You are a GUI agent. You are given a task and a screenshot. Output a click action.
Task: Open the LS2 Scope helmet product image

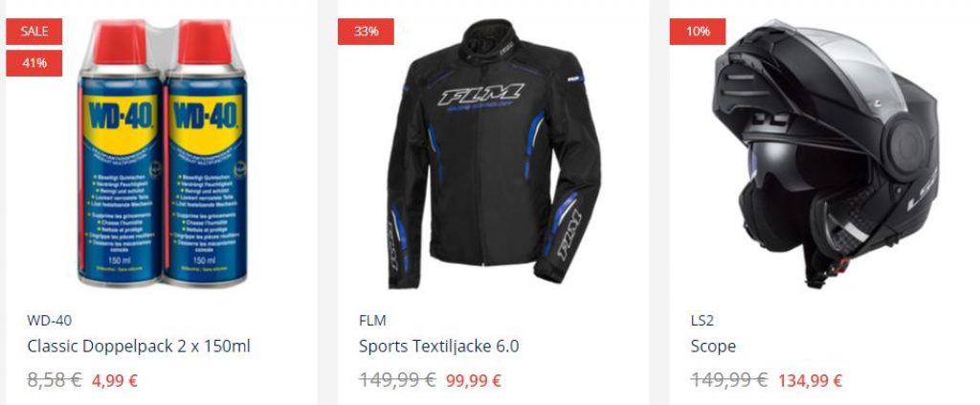click(x=825, y=154)
